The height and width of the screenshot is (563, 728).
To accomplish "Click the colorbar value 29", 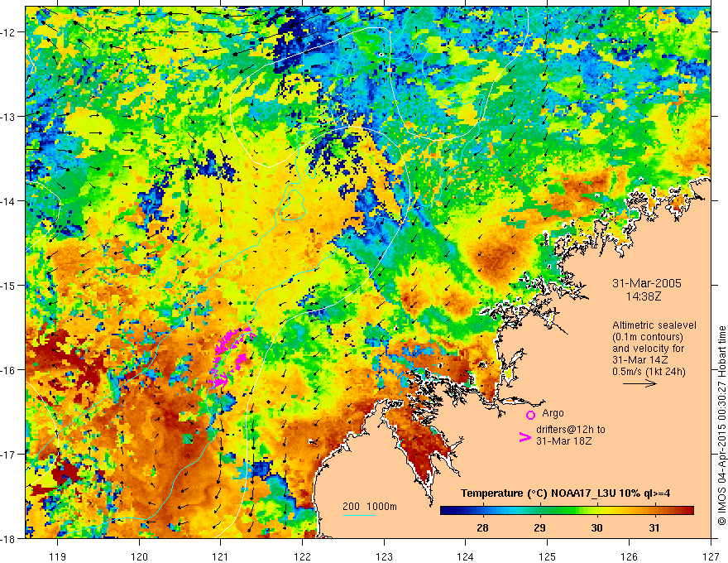I will point(539,527).
